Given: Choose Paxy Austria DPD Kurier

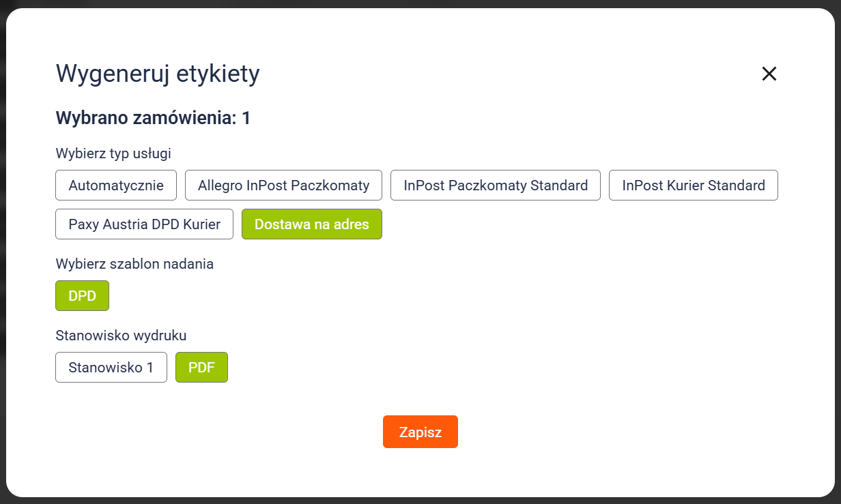Looking at the screenshot, I should coord(145,224).
